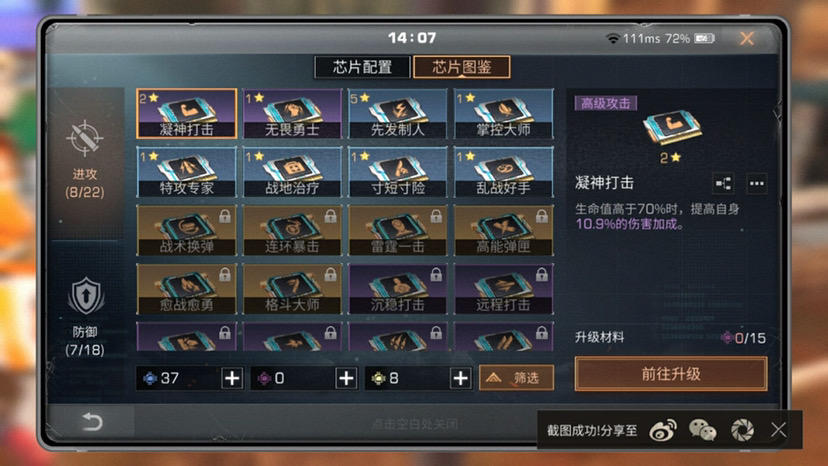The height and width of the screenshot is (466, 828).
Task: Select the 先发制人 five-star chip
Action: 398,114
